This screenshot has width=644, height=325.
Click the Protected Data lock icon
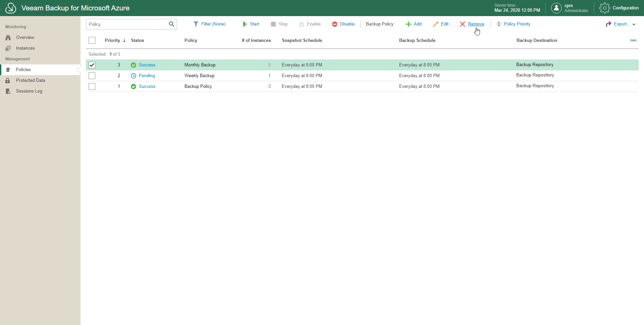pyautogui.click(x=8, y=80)
